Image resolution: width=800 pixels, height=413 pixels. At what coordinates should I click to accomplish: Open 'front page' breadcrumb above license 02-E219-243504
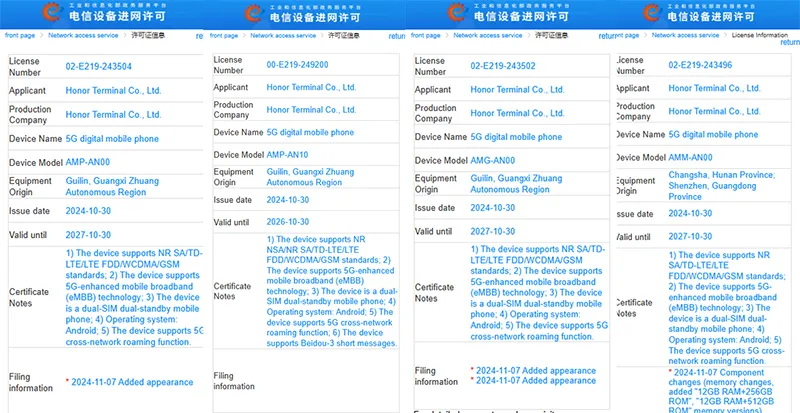20,35
